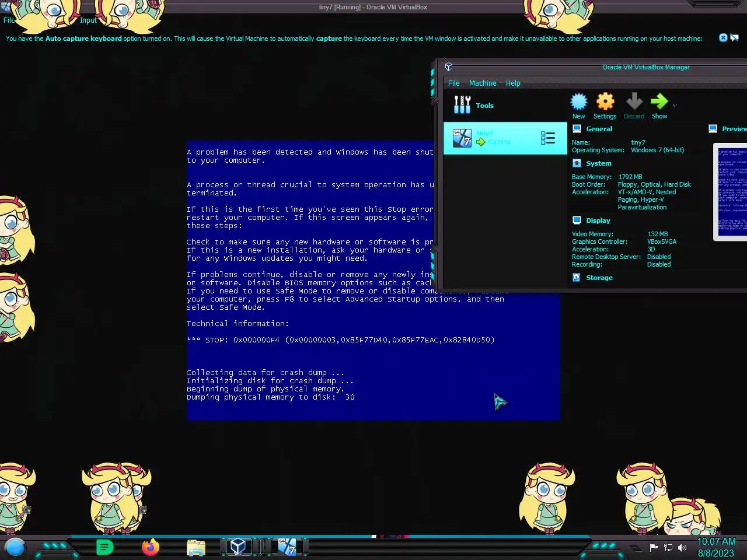Click the System section heading

click(599, 163)
